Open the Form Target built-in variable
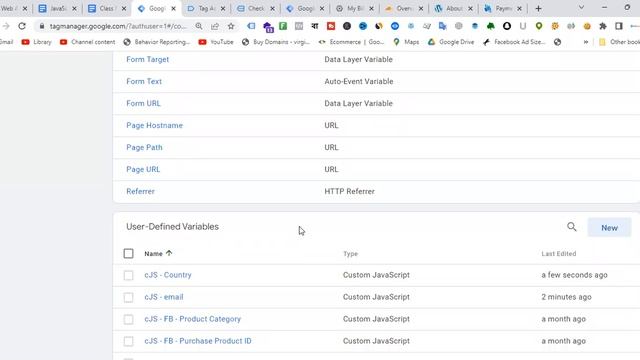640x360 pixels. click(147, 59)
